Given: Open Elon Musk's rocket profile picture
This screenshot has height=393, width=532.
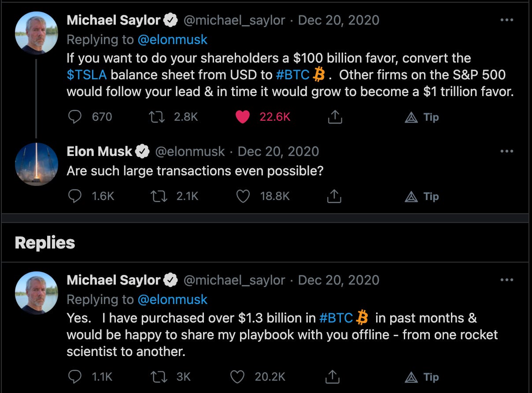Looking at the screenshot, I should coord(37,164).
